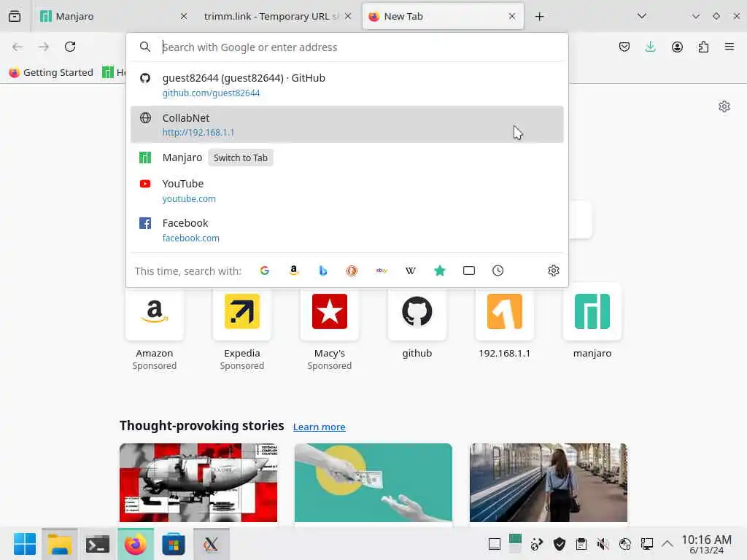
Task: Search this time with Wikipedia
Action: pos(410,271)
